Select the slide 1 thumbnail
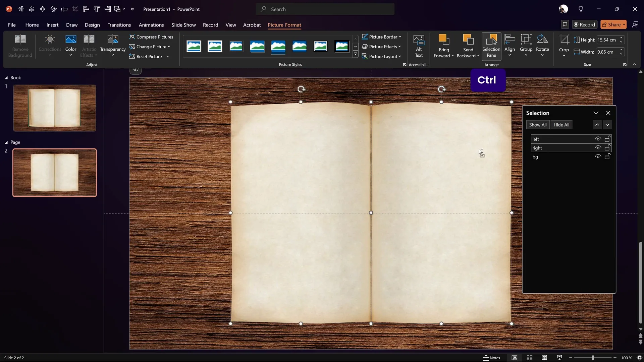The image size is (644, 362). click(x=54, y=108)
